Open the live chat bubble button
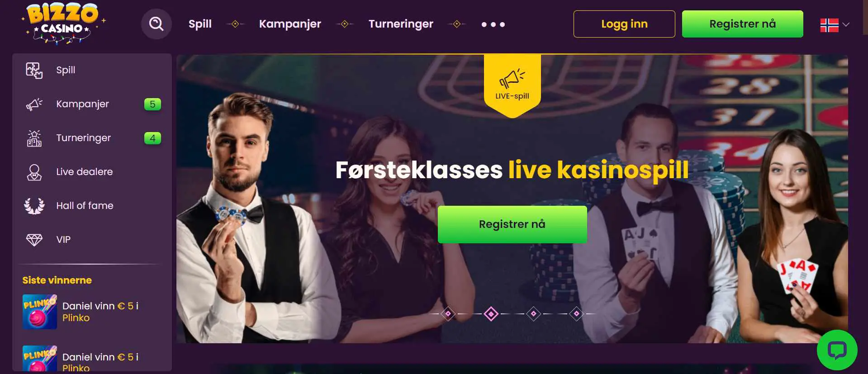The image size is (868, 374). 837,350
